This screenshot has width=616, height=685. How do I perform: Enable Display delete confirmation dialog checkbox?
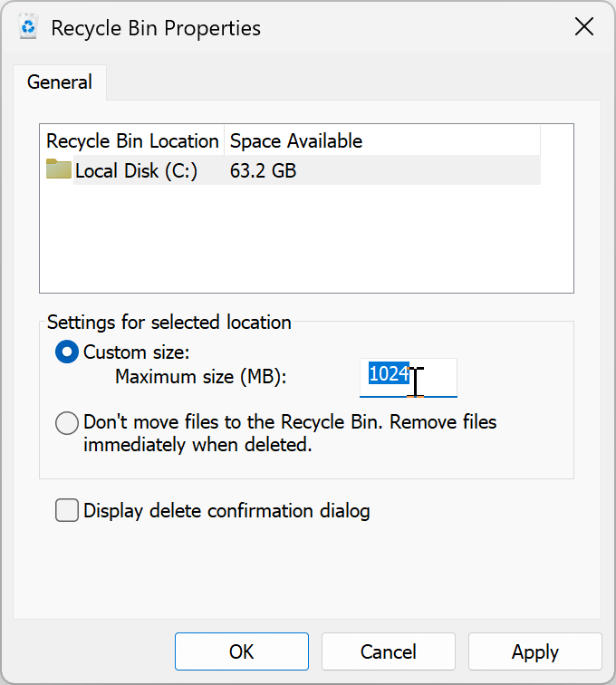coord(67,510)
